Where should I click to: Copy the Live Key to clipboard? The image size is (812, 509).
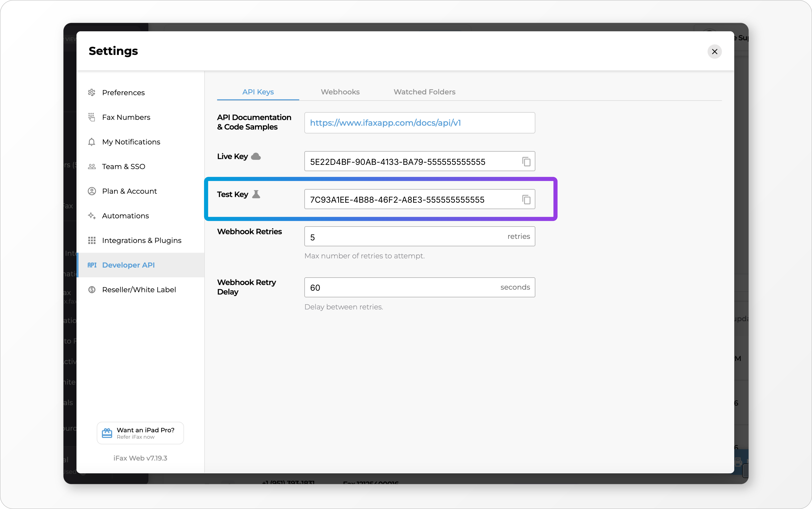(x=526, y=162)
